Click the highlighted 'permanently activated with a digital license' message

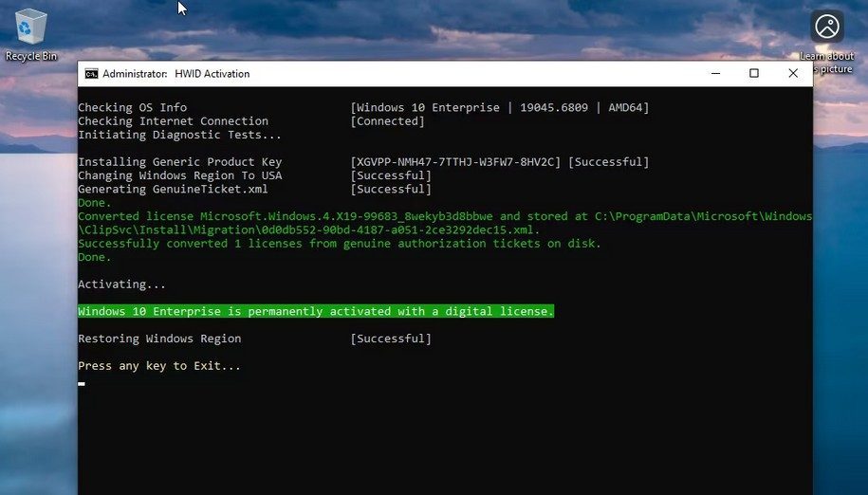316,311
